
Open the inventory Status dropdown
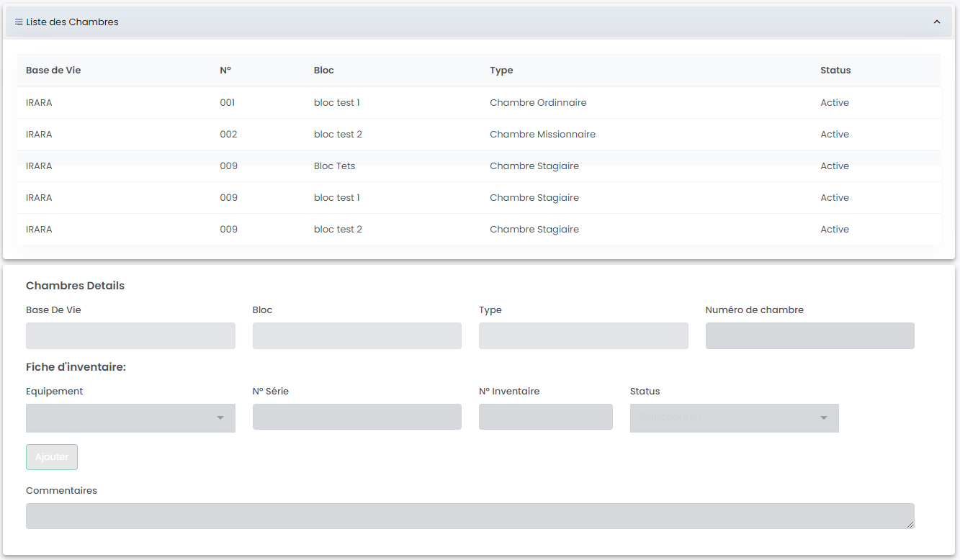[734, 418]
